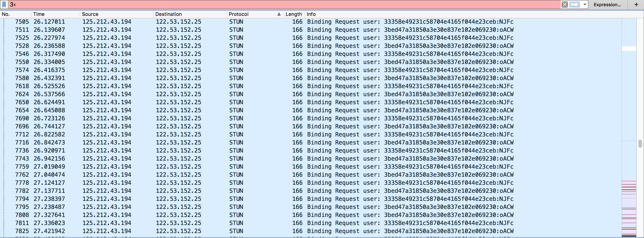644x238 pixels.
Task: Open the recent filters dropdown arrow
Action: point(584,4)
